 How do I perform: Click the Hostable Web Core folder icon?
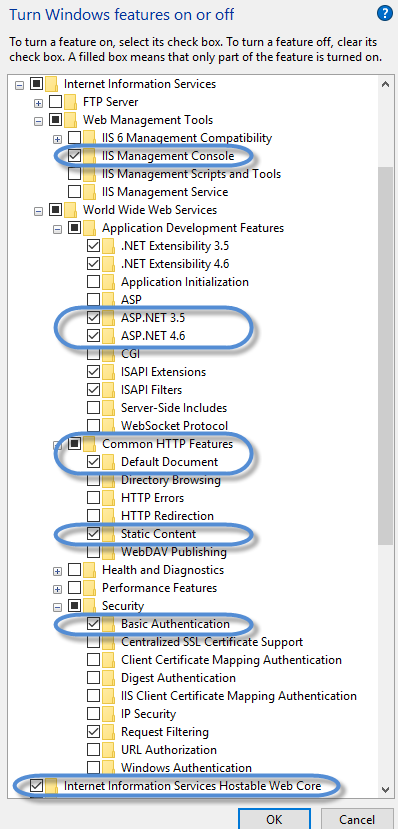click(x=51, y=786)
